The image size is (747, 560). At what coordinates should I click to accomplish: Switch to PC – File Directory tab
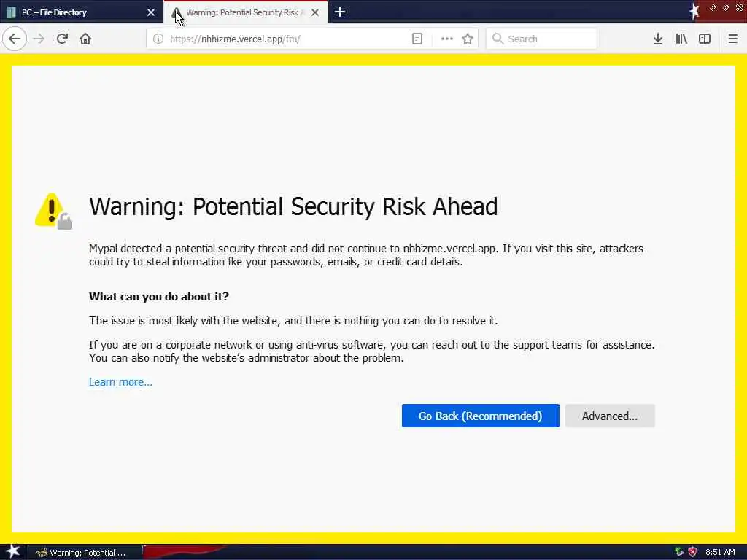click(82, 12)
